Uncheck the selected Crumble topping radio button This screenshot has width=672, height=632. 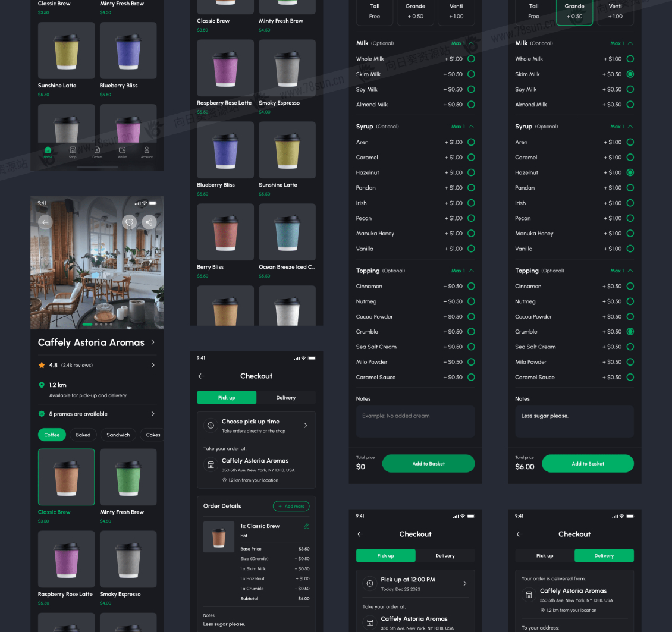click(630, 332)
